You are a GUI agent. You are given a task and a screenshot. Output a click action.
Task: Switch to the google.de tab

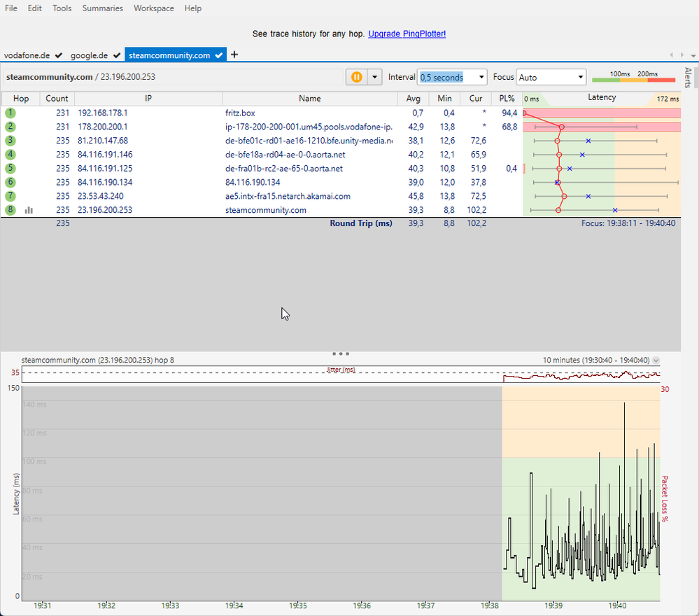[95, 55]
